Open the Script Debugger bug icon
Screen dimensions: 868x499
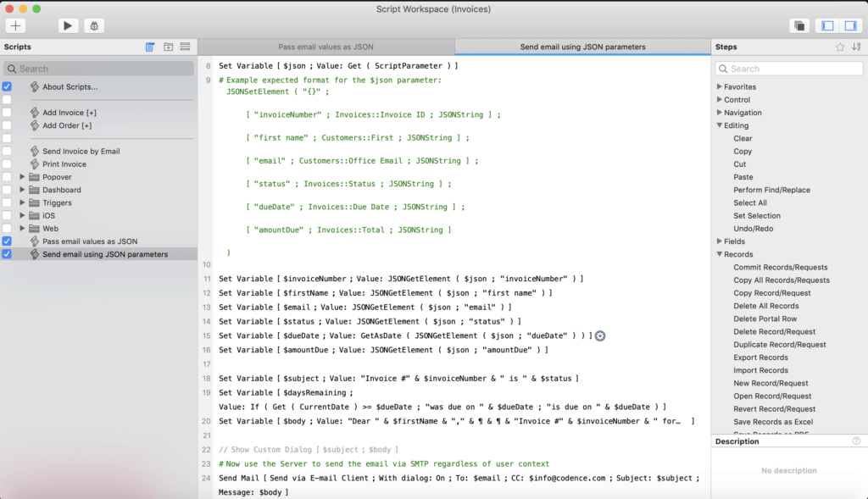tap(93, 25)
